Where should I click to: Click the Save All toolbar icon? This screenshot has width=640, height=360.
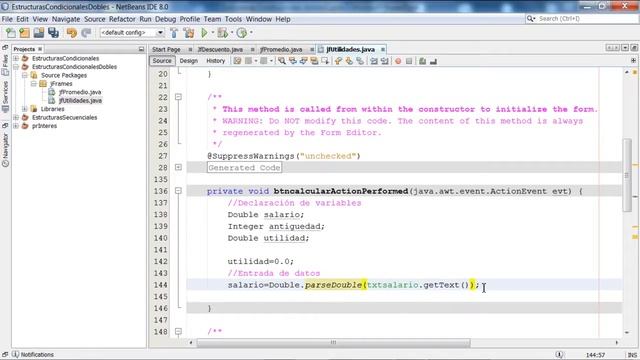pyautogui.click(x=53, y=33)
